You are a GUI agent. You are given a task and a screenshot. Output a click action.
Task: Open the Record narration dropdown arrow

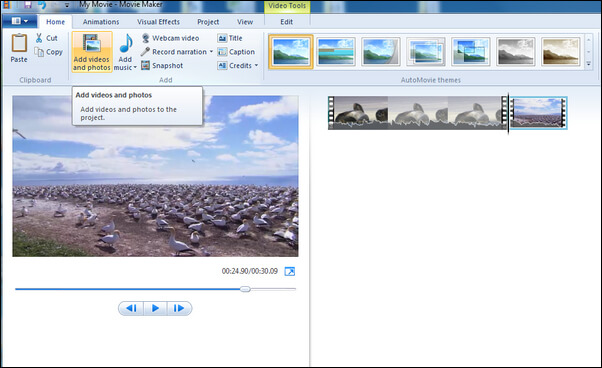(x=211, y=52)
